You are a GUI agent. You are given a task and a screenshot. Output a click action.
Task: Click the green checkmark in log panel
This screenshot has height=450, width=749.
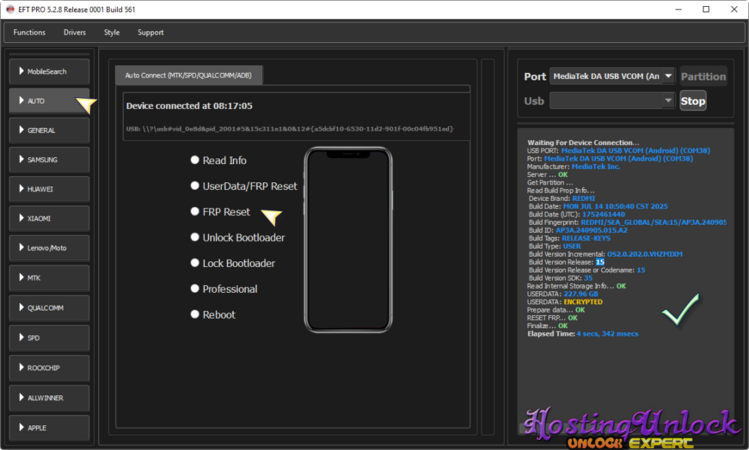(x=679, y=312)
